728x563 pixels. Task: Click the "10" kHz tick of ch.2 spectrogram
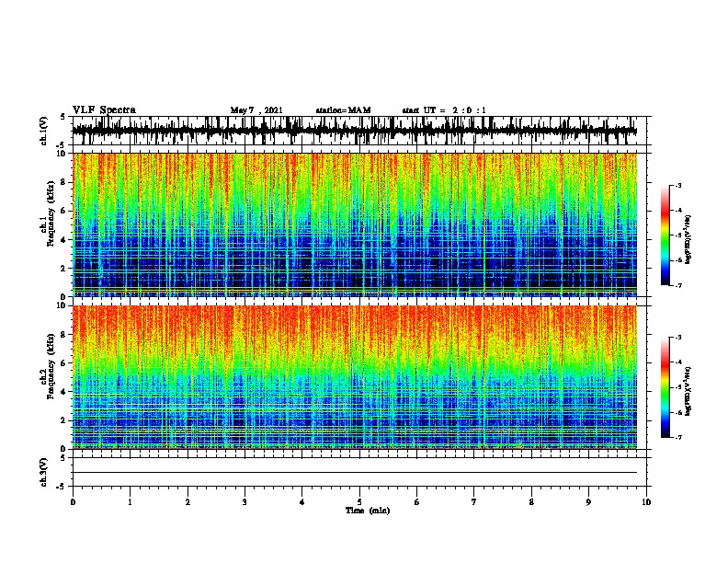tap(63, 305)
